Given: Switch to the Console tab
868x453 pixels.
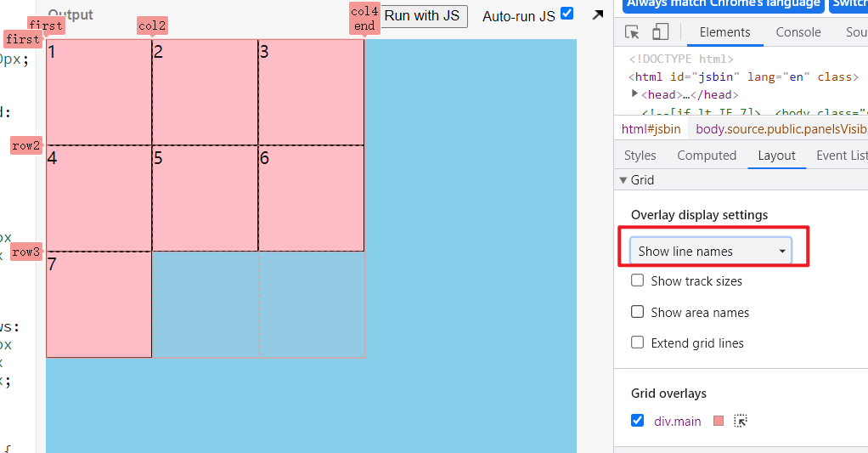Looking at the screenshot, I should [798, 32].
